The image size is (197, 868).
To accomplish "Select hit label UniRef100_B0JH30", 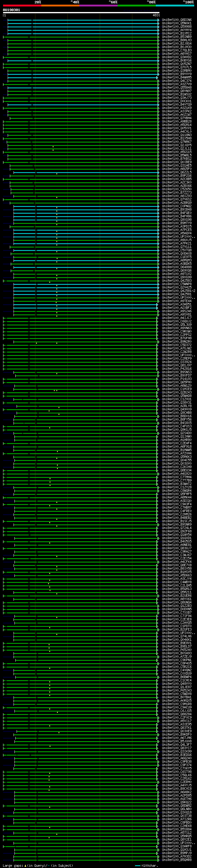I will [x=177, y=47].
